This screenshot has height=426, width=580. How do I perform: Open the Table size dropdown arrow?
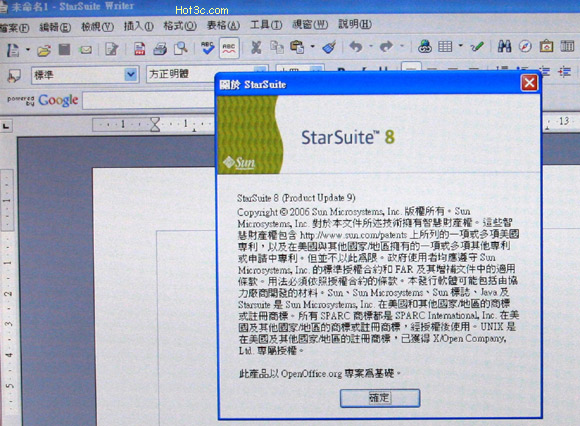tap(461, 46)
